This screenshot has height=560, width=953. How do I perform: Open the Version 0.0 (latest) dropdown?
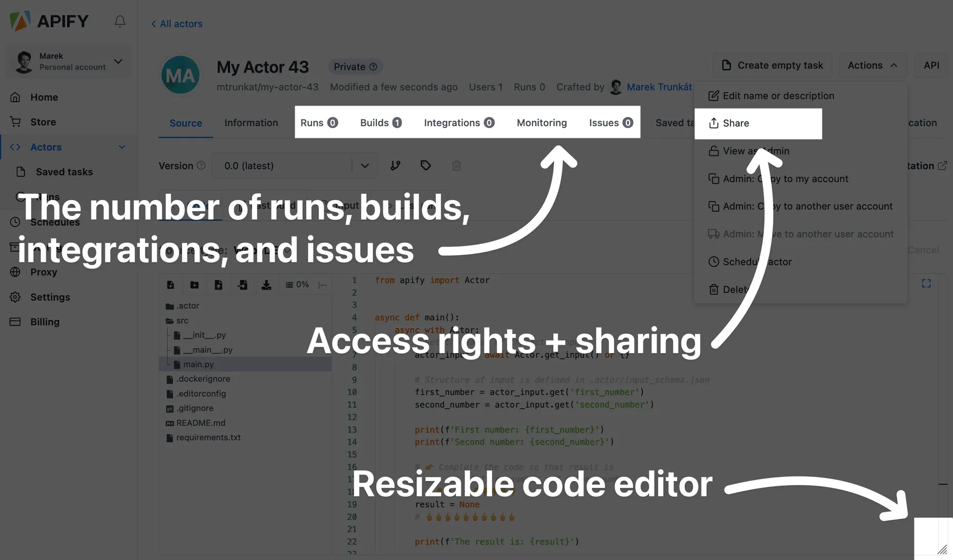294,166
